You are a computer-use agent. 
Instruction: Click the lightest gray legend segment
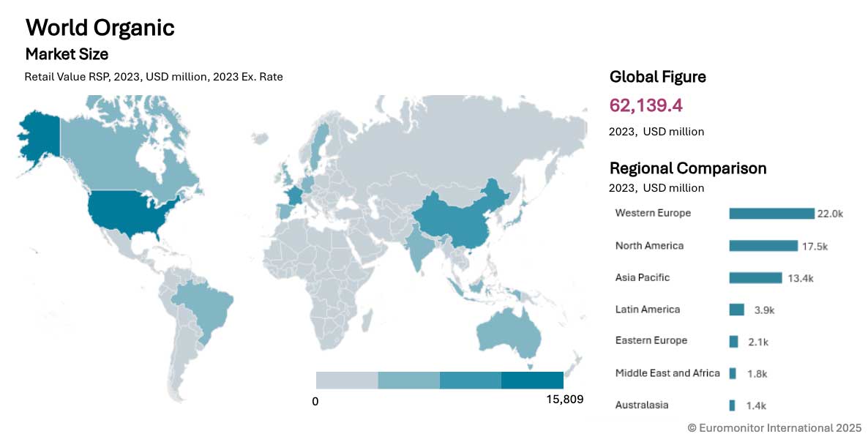(x=347, y=381)
